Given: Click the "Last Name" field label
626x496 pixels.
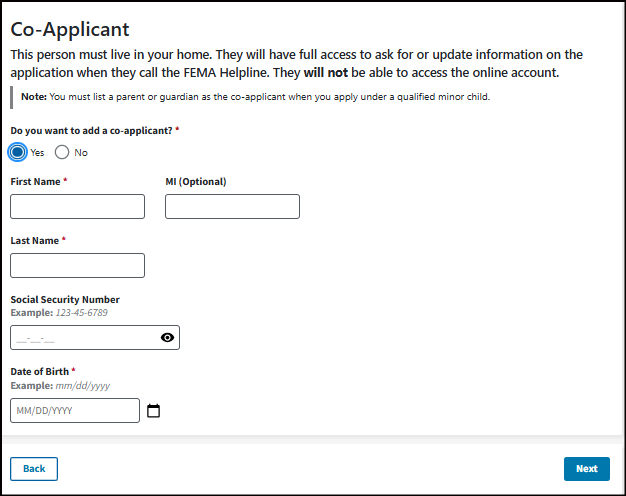Looking at the screenshot, I should 35,241.
